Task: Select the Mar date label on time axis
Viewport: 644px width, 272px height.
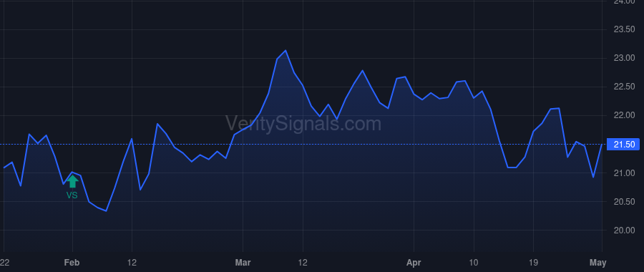Action: click(x=243, y=263)
